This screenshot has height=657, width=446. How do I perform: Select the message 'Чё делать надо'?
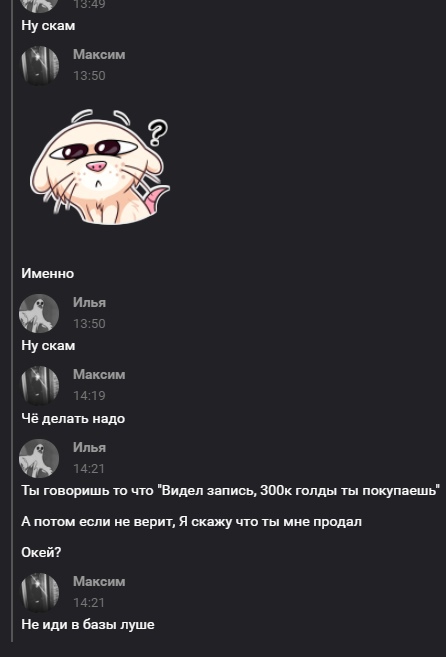[x=73, y=419]
